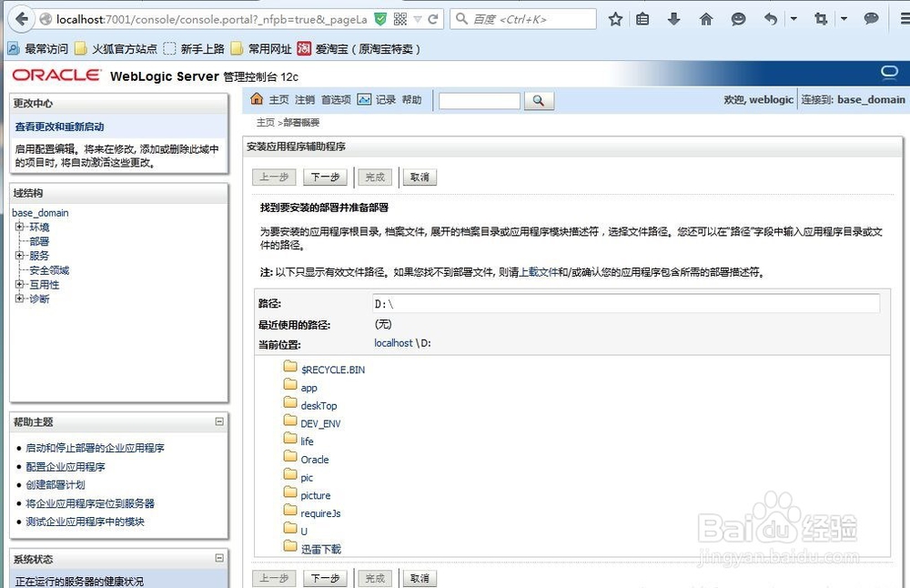Click 主页 in console toolbar
This screenshot has height=588, width=910.
point(278,100)
